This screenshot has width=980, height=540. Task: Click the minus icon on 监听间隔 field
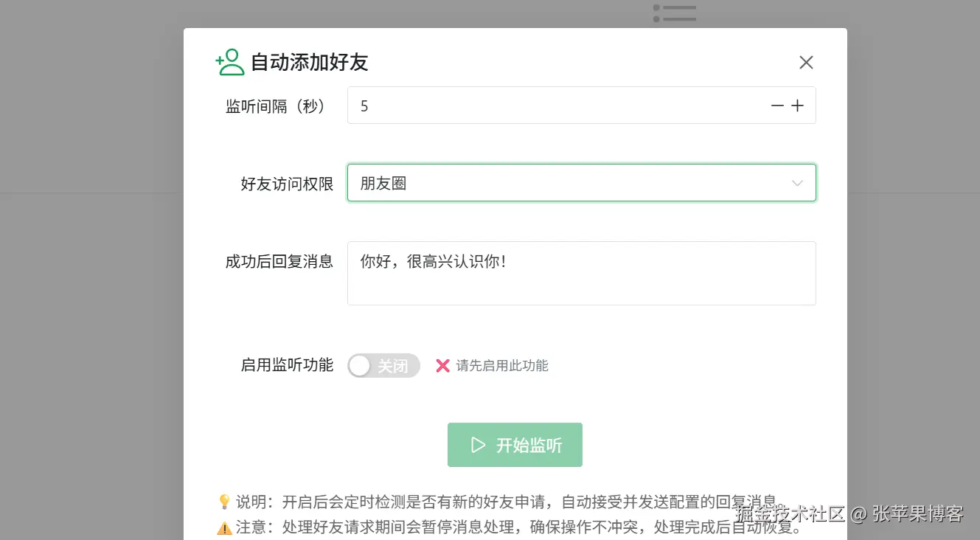[x=776, y=105]
